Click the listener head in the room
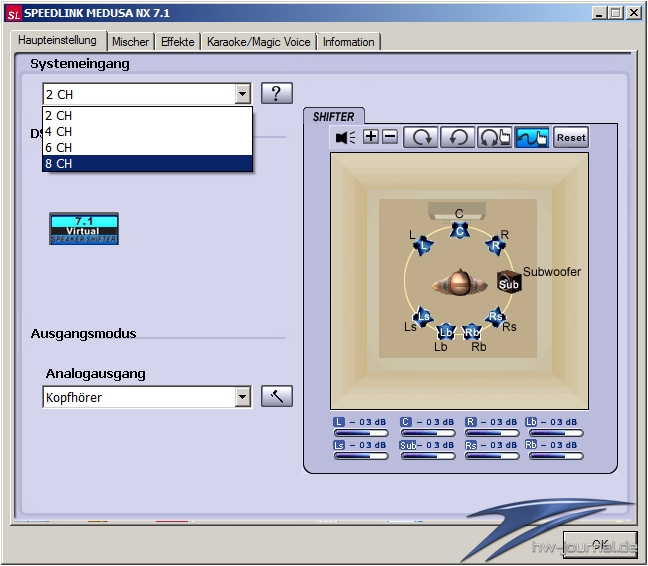The image size is (648, 566). [x=460, y=283]
